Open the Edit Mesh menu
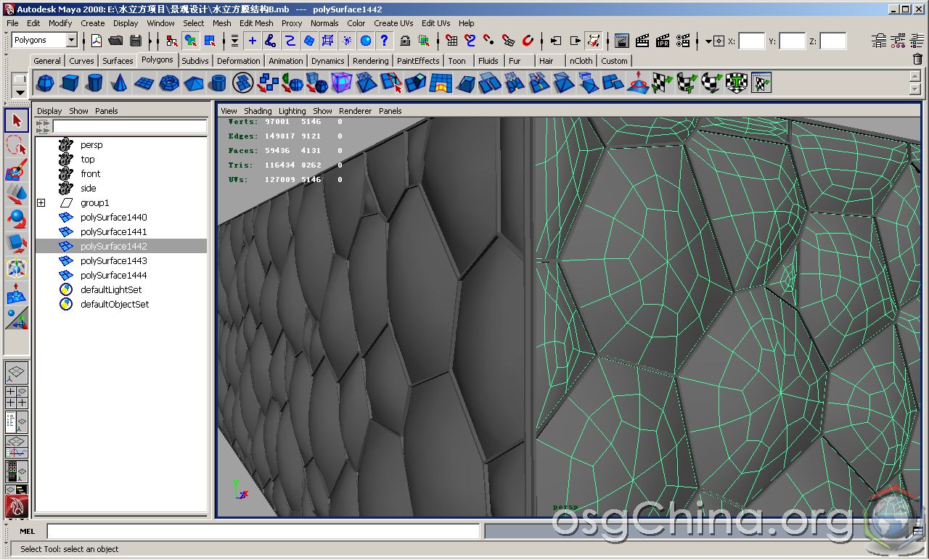929x560 pixels. point(256,23)
